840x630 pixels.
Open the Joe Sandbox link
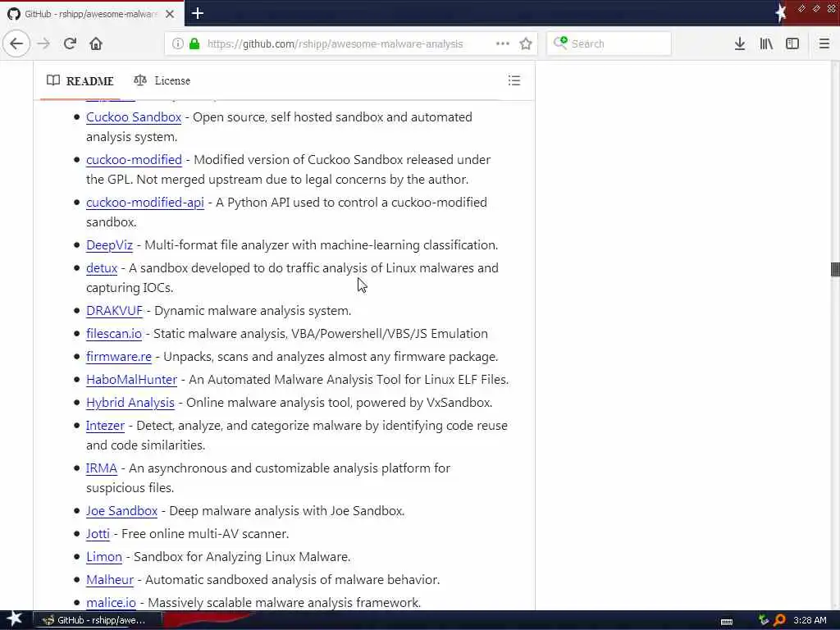coord(121,511)
